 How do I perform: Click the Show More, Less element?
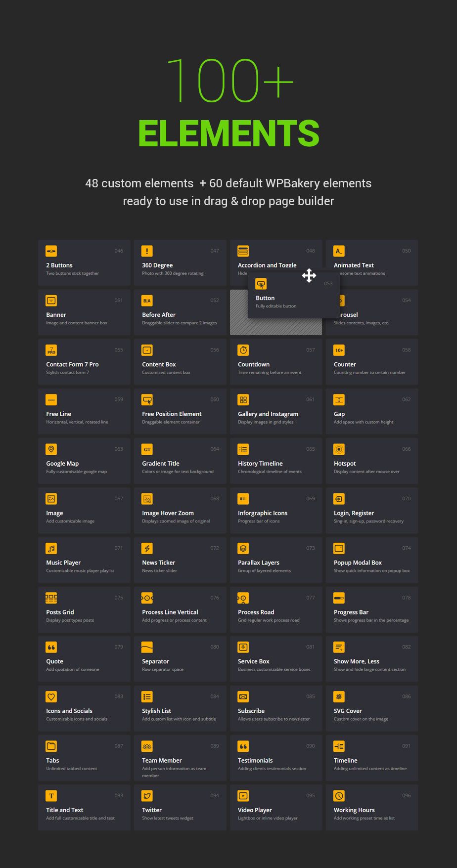371,659
